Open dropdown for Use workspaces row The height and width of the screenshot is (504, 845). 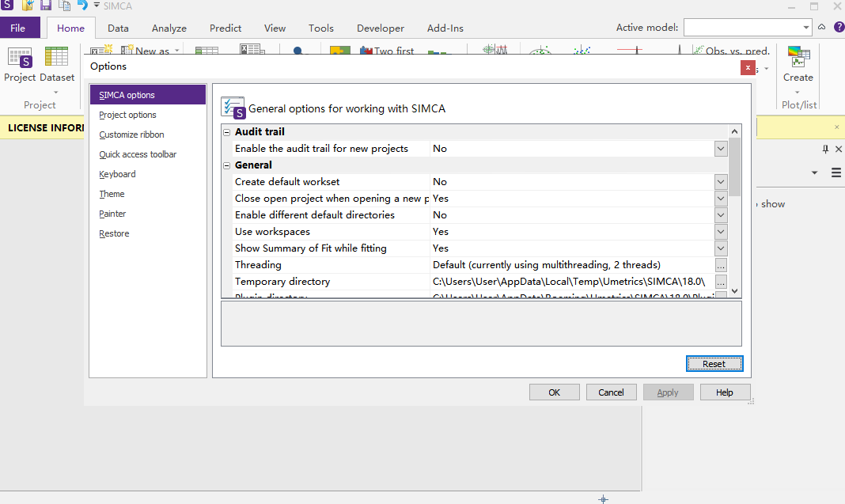(x=721, y=232)
